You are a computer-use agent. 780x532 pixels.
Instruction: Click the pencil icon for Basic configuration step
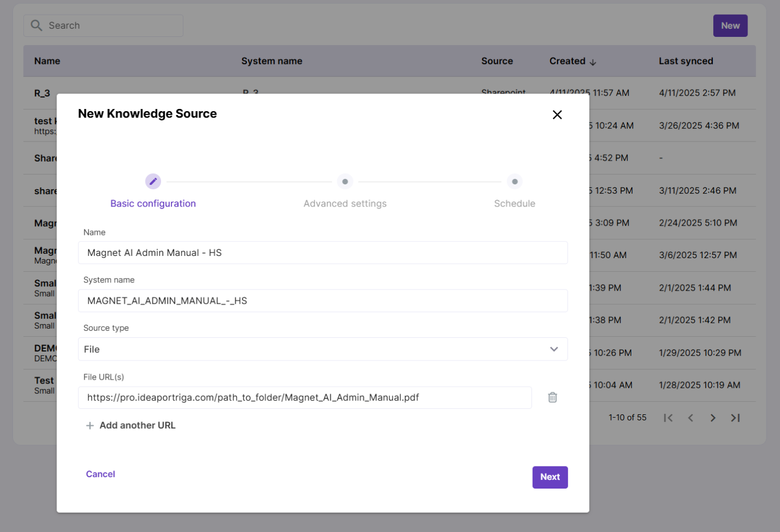pos(153,182)
